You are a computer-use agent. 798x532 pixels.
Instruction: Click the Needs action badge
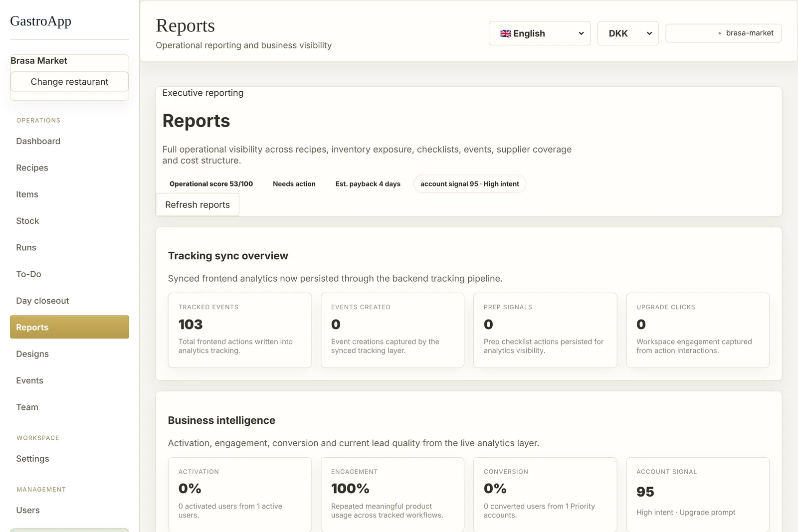pyautogui.click(x=294, y=184)
